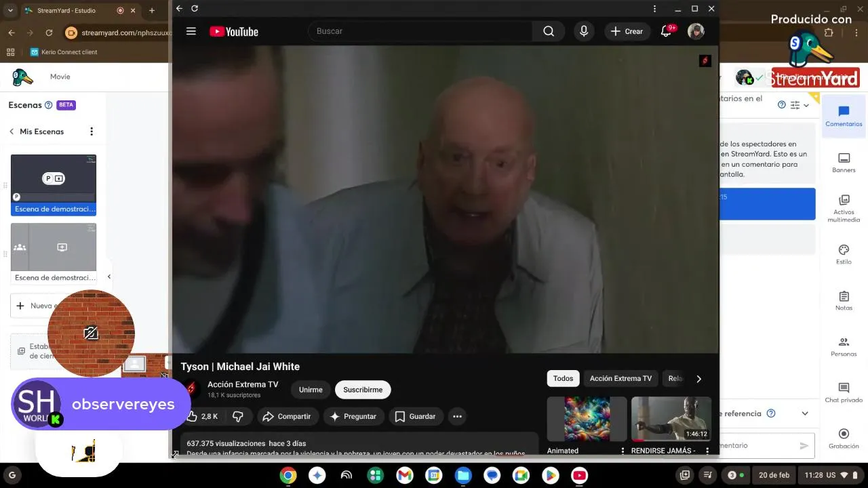Click the YouTube search magnifier button
Image resolution: width=868 pixels, height=488 pixels.
pyautogui.click(x=549, y=31)
